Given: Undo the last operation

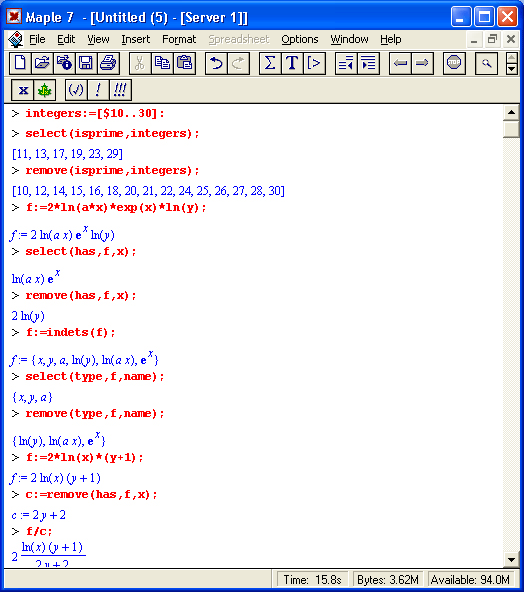Looking at the screenshot, I should click(x=216, y=63).
